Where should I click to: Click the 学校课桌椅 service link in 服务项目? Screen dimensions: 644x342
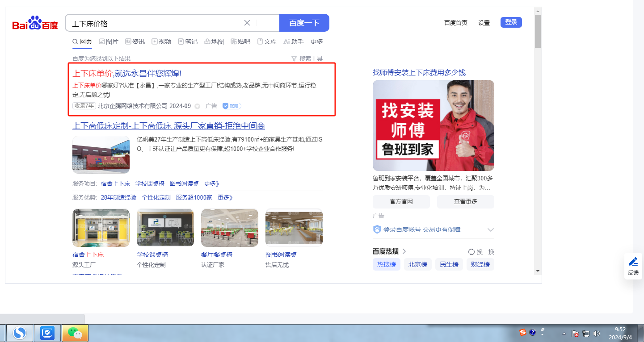point(150,184)
